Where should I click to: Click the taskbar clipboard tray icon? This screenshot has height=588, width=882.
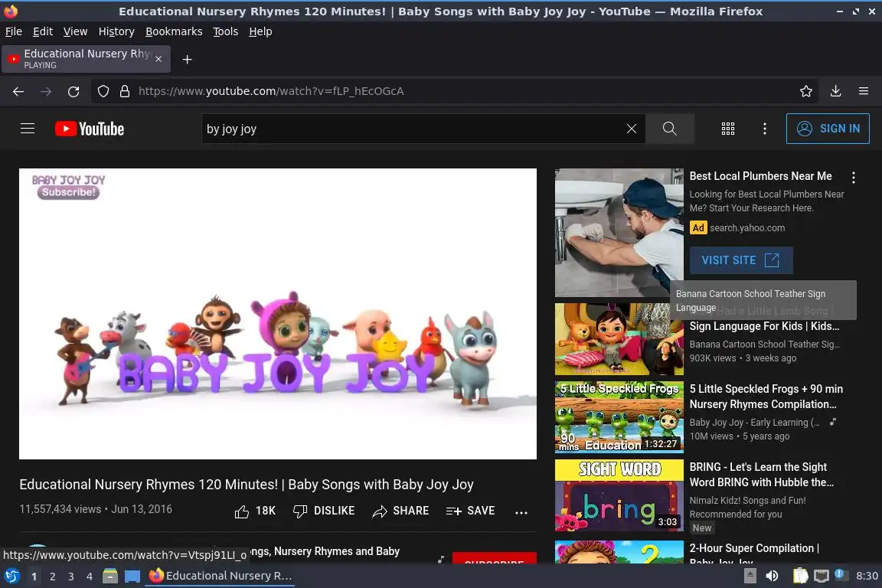pos(800,576)
